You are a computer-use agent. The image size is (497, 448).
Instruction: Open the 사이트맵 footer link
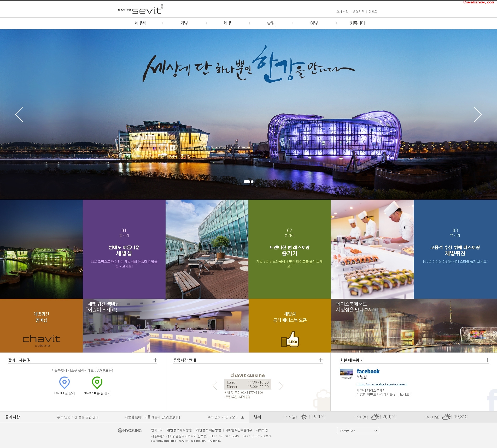262,430
